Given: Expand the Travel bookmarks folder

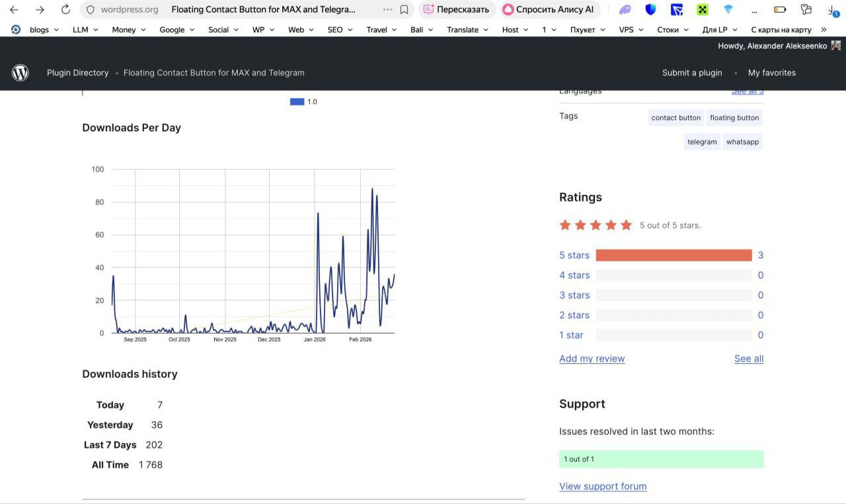Looking at the screenshot, I should click(x=381, y=30).
